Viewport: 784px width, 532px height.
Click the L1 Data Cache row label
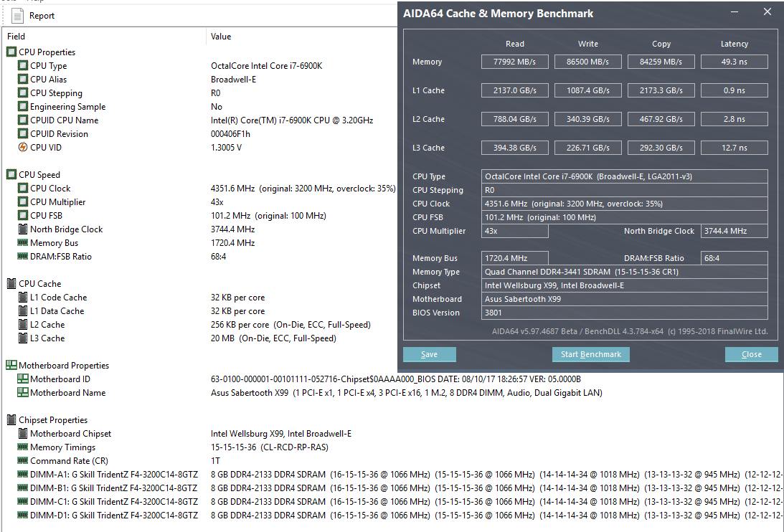click(57, 311)
